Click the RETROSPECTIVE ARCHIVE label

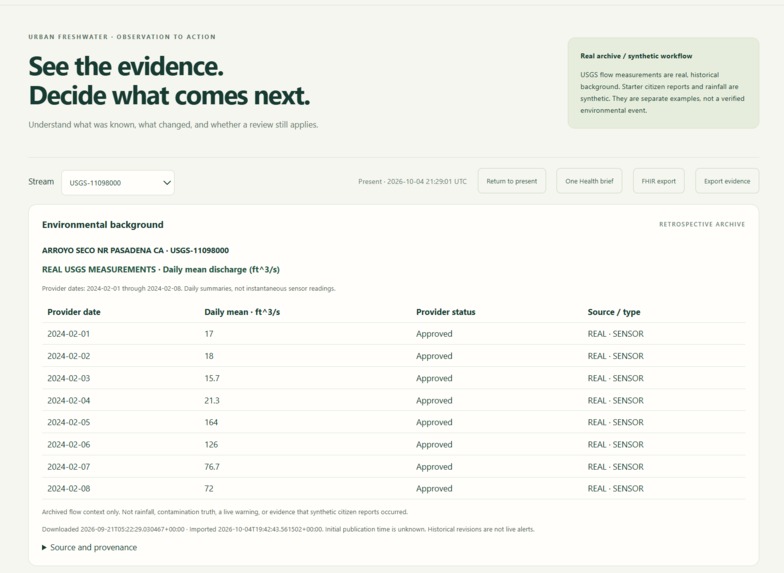click(702, 224)
